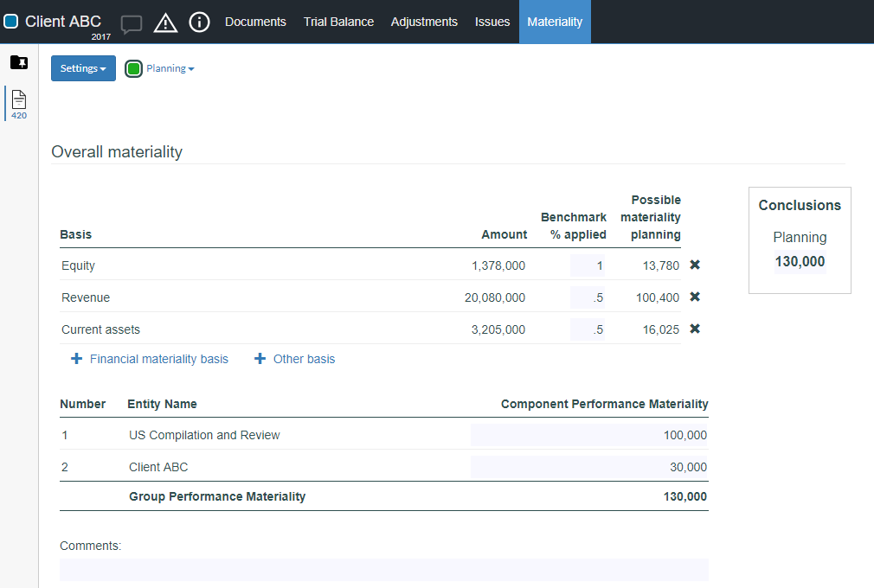874x588 pixels.
Task: Switch to the Trial Balance tab
Action: point(338,22)
